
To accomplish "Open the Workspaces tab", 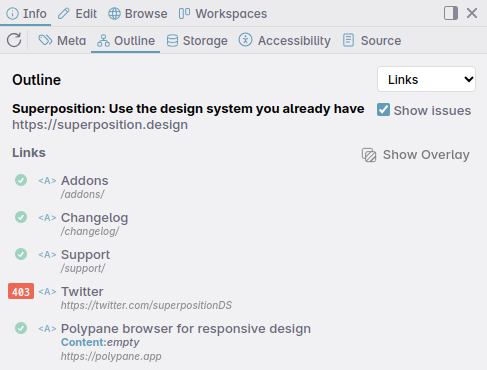I will point(223,14).
